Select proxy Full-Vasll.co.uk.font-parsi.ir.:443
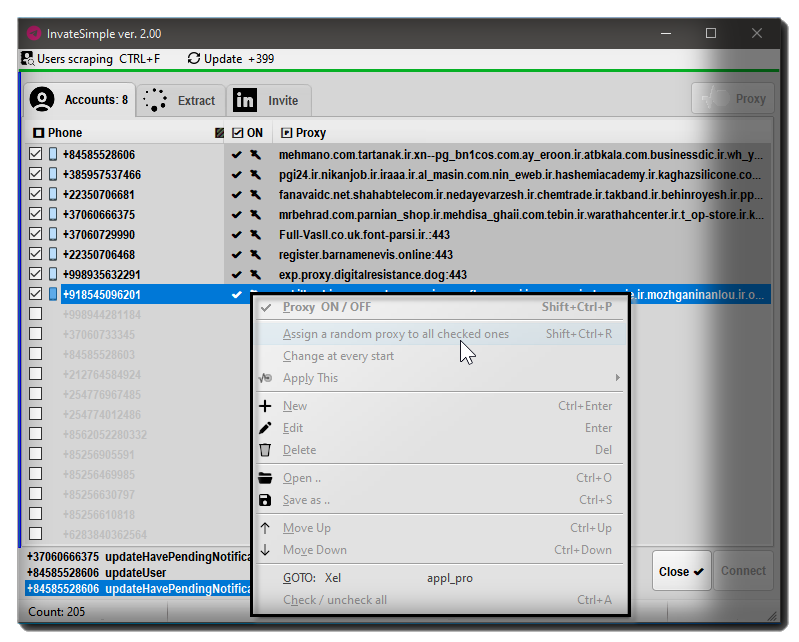This screenshot has height=642, width=799. (364, 234)
